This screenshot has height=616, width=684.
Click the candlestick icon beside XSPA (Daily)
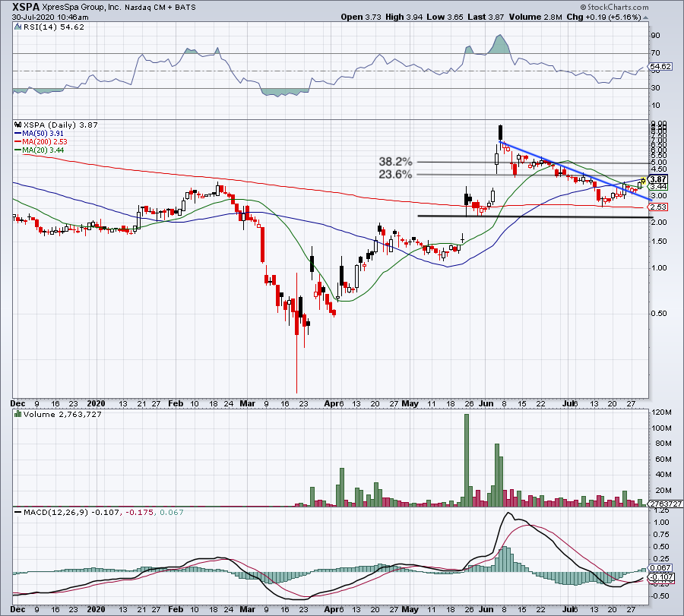click(x=18, y=125)
